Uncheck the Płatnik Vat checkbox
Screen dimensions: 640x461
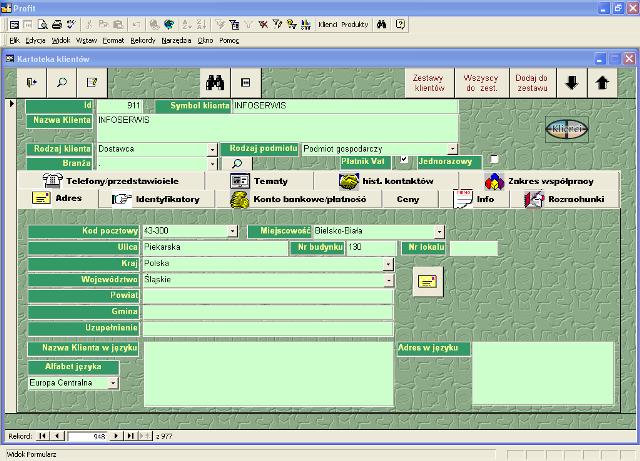pos(404,159)
